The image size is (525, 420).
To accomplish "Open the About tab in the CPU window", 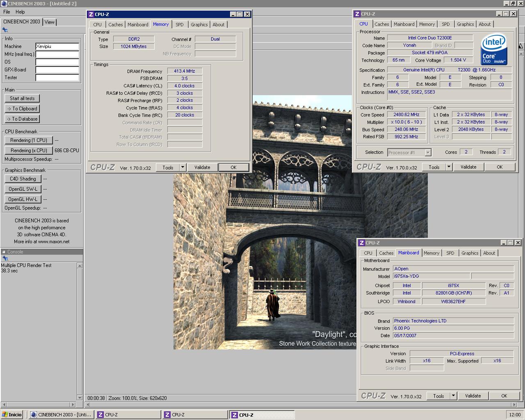I will click(485, 24).
